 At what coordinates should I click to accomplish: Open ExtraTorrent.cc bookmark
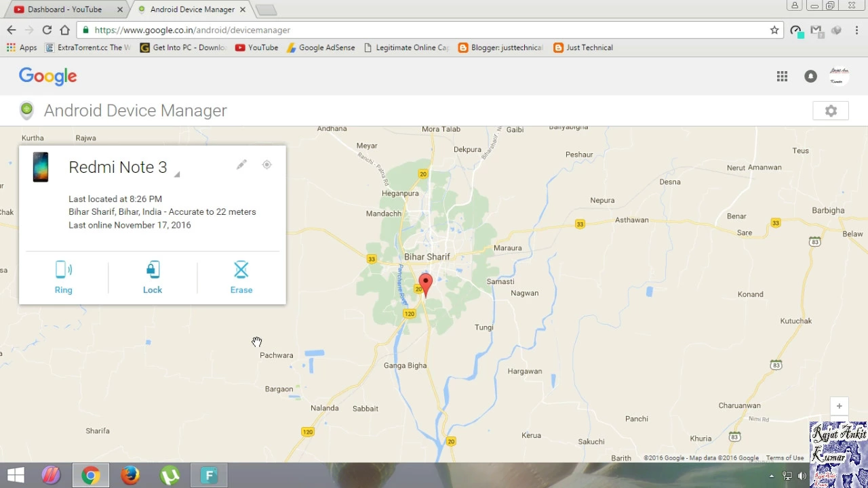(x=88, y=47)
